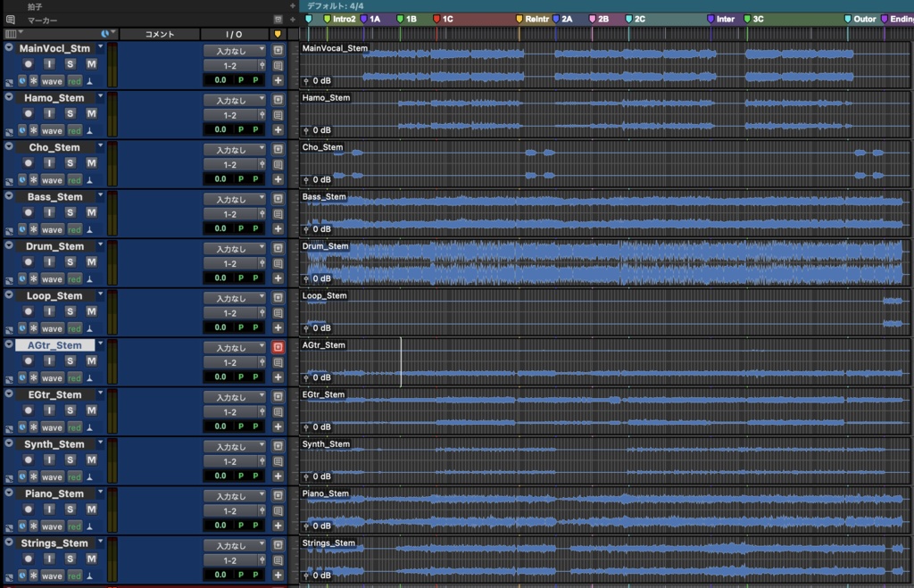Mute the Hamo_Stem track
Image resolution: width=914 pixels, height=588 pixels.
[x=92, y=113]
